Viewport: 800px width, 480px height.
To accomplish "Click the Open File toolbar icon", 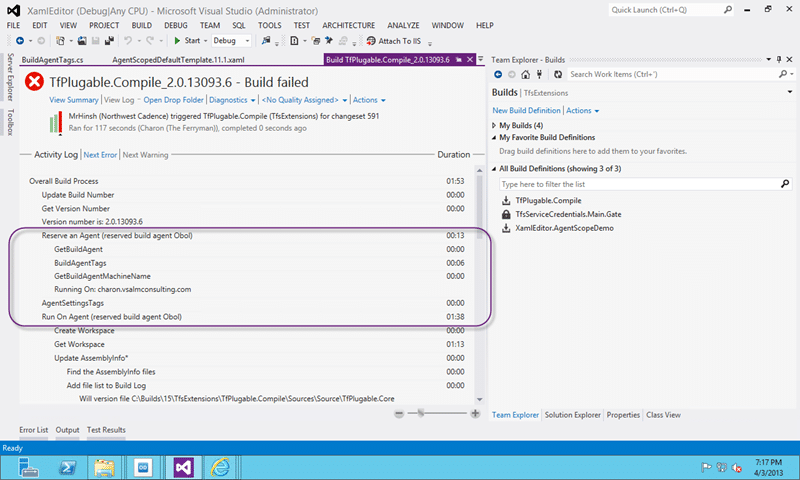I will point(82,41).
